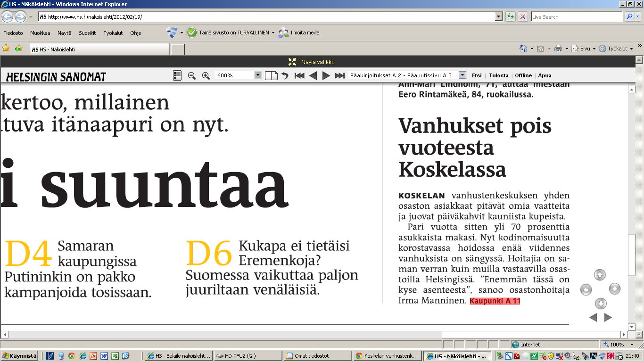Open the Muokkaa menu
The image size is (644, 362).
(40, 33)
